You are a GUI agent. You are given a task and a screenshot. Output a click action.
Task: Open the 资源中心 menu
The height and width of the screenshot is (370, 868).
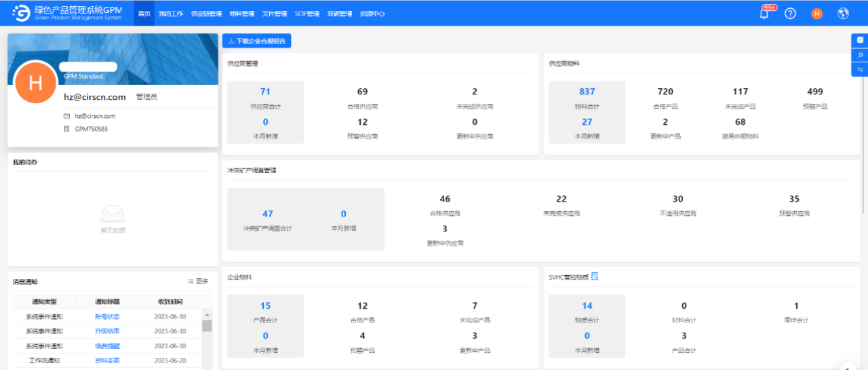click(x=372, y=14)
